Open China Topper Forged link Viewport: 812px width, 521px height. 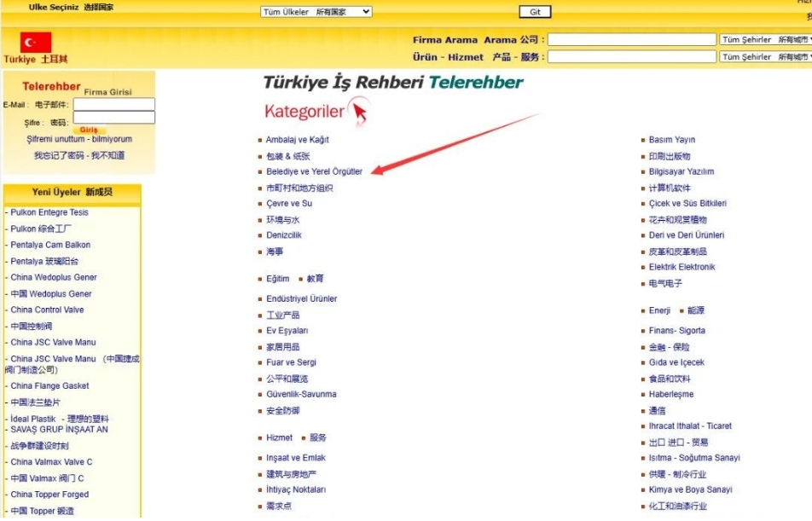click(x=49, y=495)
